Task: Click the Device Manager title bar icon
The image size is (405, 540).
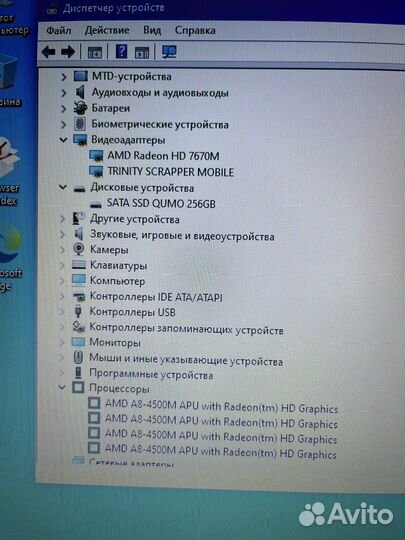Action: point(52,9)
